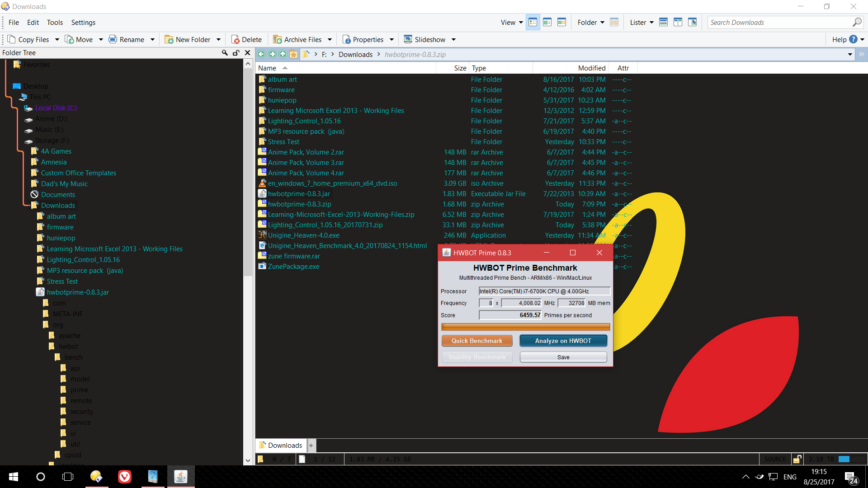Switch to Power mode view icon

point(547,22)
